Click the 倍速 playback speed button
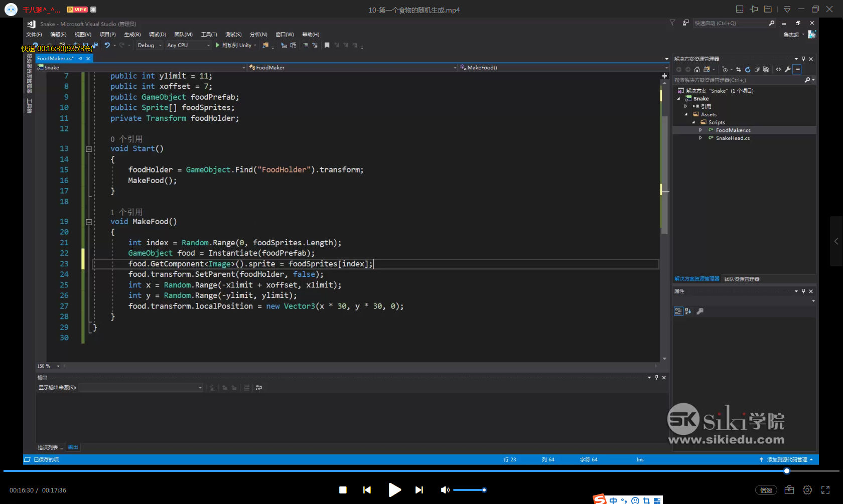The height and width of the screenshot is (504, 843). tap(766, 490)
